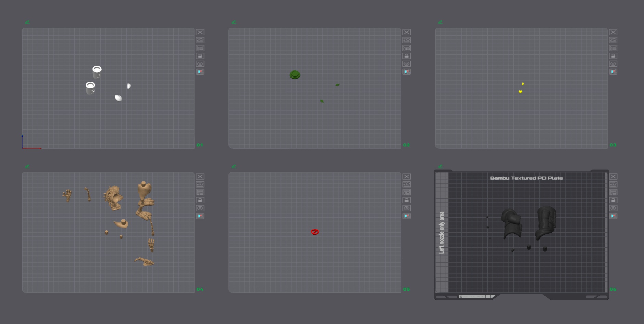Screen dimensions: 644x324
Task: Remove plate 01 with its X icon
Action: tap(200, 32)
